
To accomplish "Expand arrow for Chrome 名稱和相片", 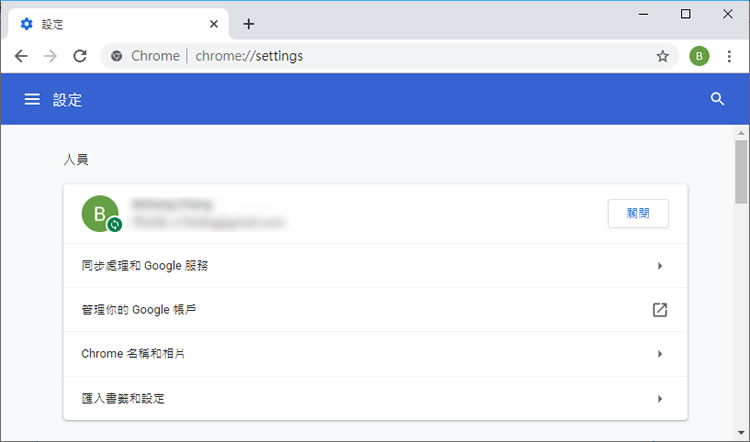I will click(660, 354).
